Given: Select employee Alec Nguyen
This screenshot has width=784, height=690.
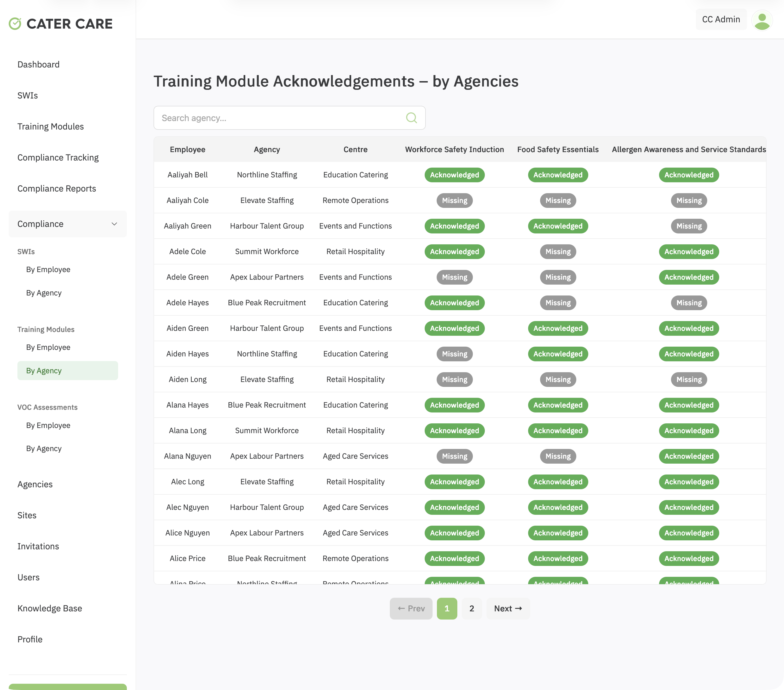Looking at the screenshot, I should click(x=188, y=507).
